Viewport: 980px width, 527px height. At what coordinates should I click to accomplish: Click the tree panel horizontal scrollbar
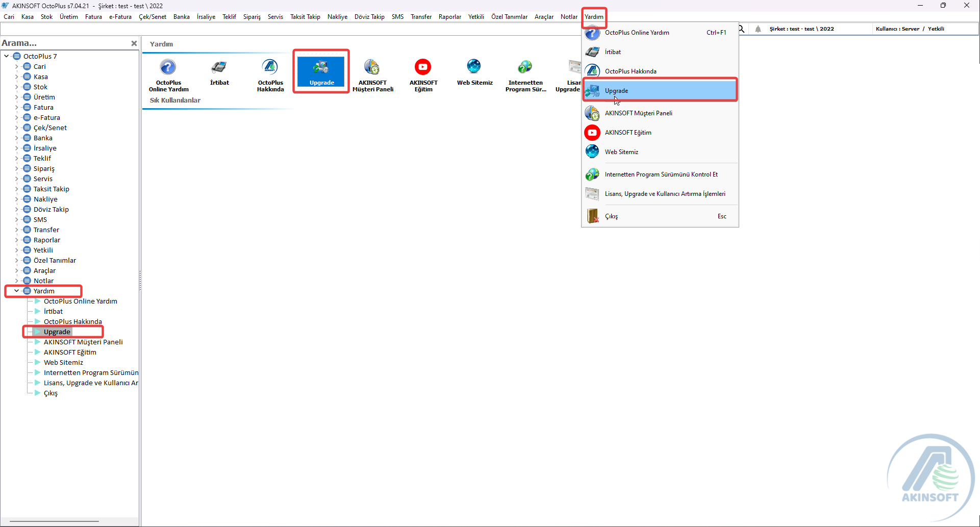54,521
